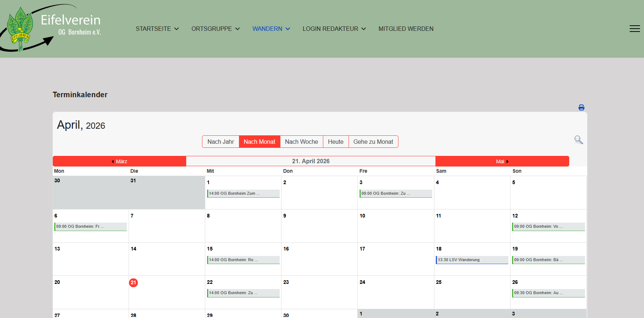The height and width of the screenshot is (318, 644).
Task: Click the print calendar icon
Action: 581,107
